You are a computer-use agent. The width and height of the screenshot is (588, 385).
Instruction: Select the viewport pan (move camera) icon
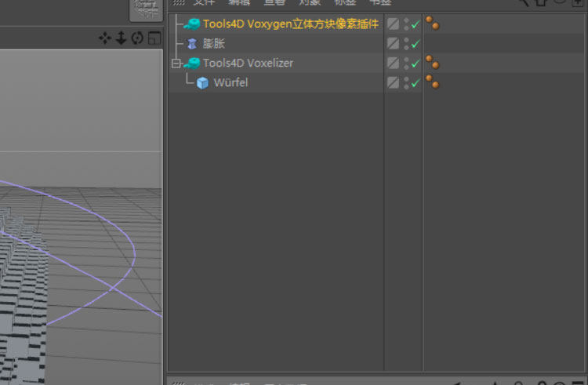coord(105,38)
